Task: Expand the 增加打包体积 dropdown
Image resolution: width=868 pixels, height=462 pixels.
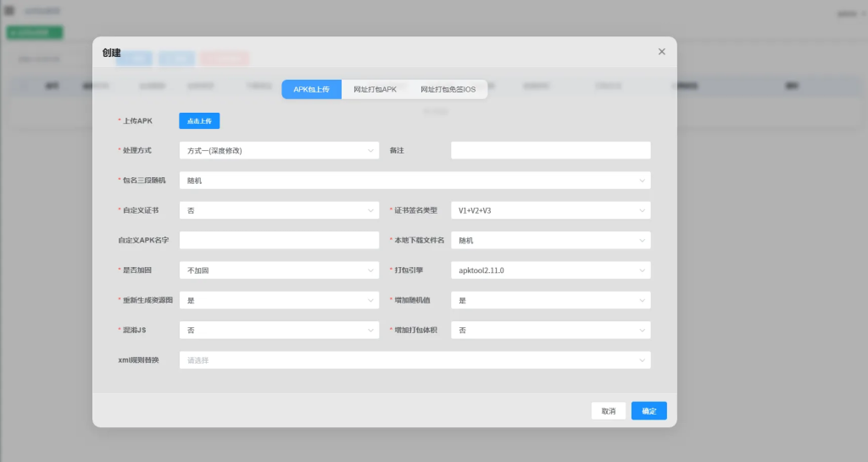Action: point(550,330)
